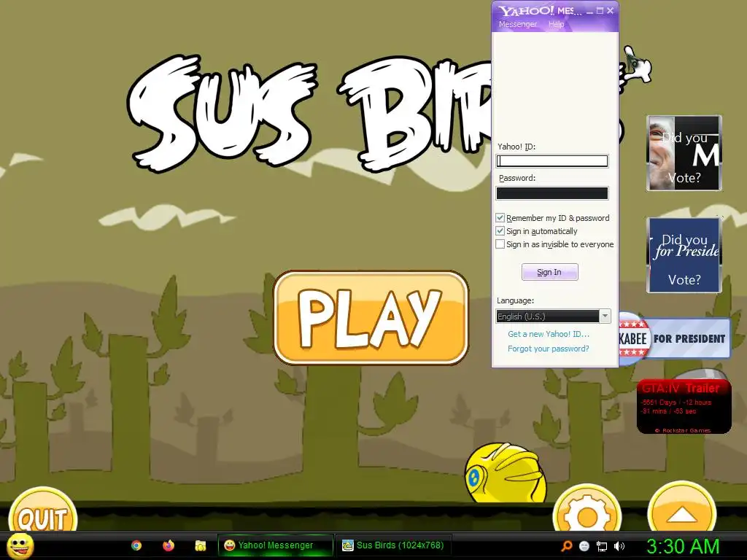
Task: Click the Sign In button
Action: point(550,272)
